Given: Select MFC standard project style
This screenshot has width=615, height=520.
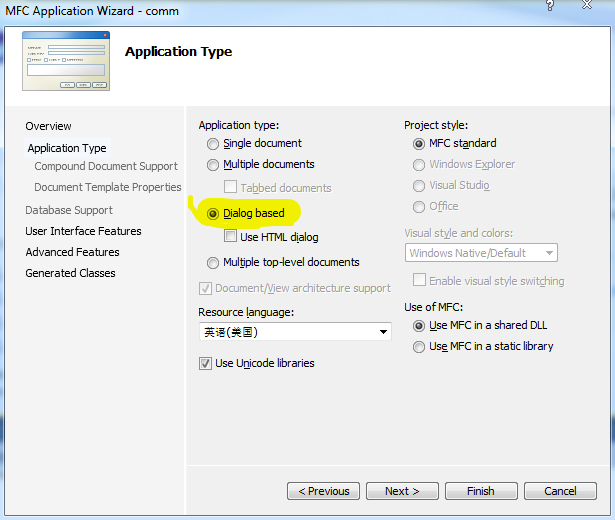Looking at the screenshot, I should click(x=419, y=144).
